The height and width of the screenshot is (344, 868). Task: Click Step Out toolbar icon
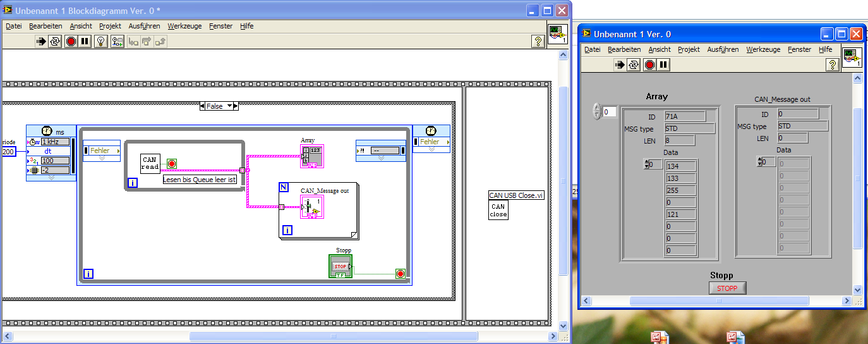160,41
